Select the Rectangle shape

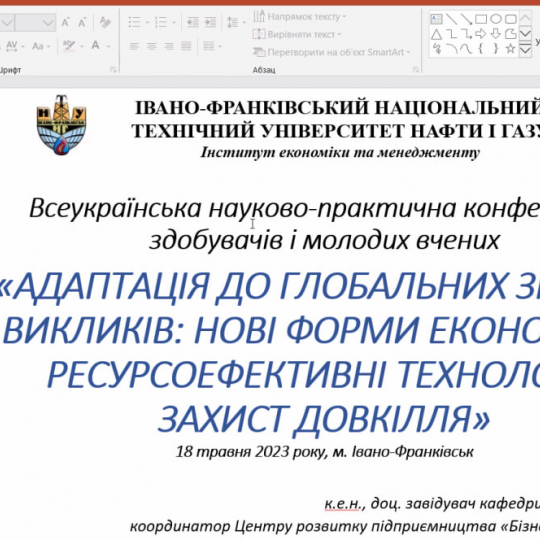tap(481, 19)
